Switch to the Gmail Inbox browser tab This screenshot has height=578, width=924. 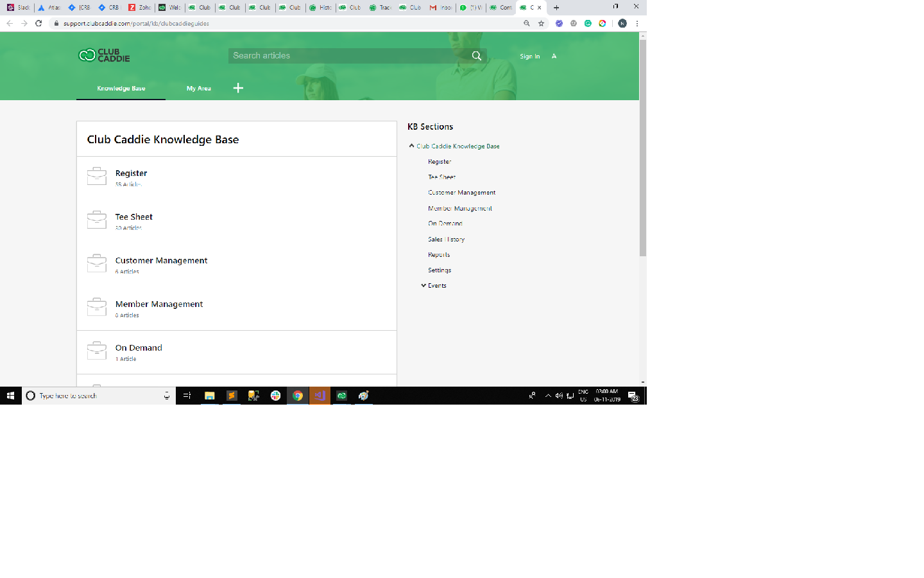pyautogui.click(x=441, y=8)
